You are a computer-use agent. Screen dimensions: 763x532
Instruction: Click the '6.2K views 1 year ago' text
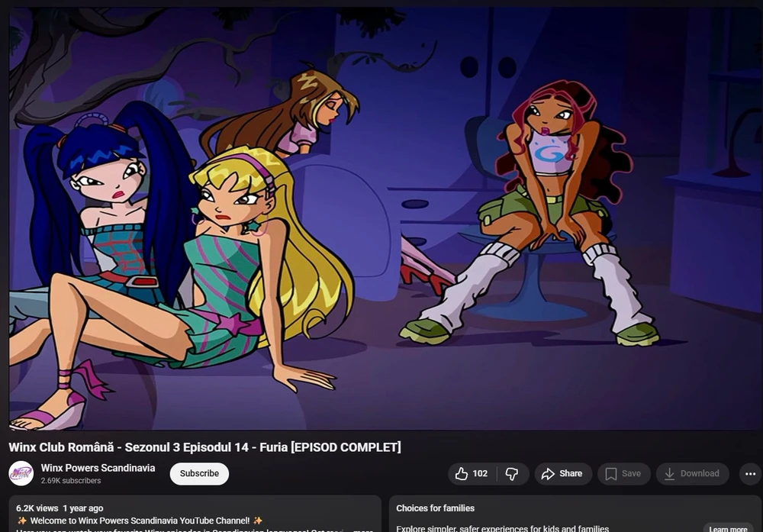click(x=60, y=508)
